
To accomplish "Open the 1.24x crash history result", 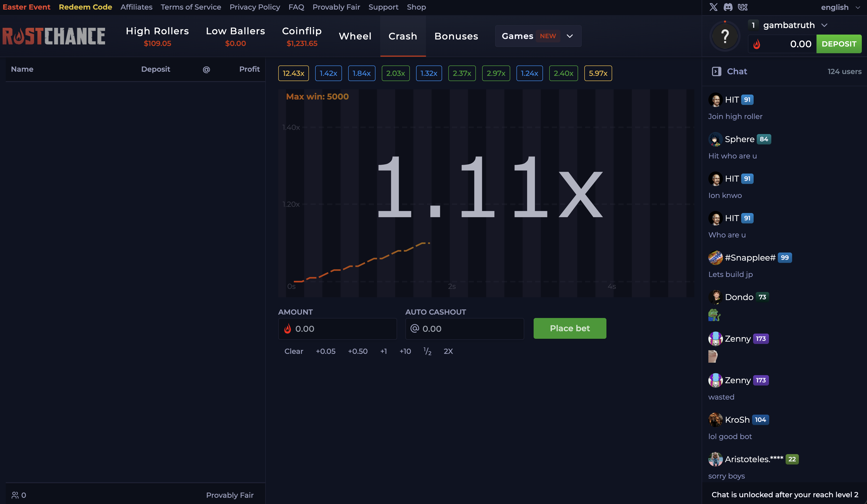I will pyautogui.click(x=529, y=73).
